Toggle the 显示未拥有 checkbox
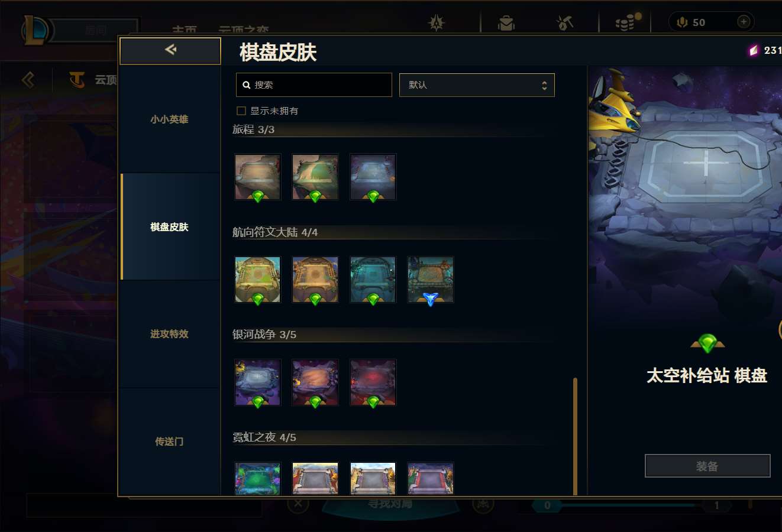Image resolution: width=782 pixels, height=532 pixels. tap(241, 111)
